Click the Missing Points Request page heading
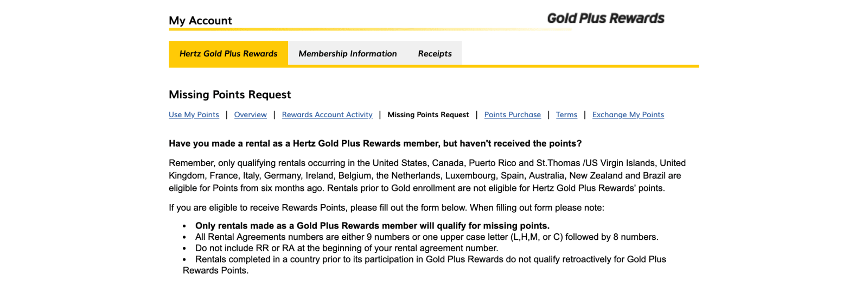 point(230,94)
